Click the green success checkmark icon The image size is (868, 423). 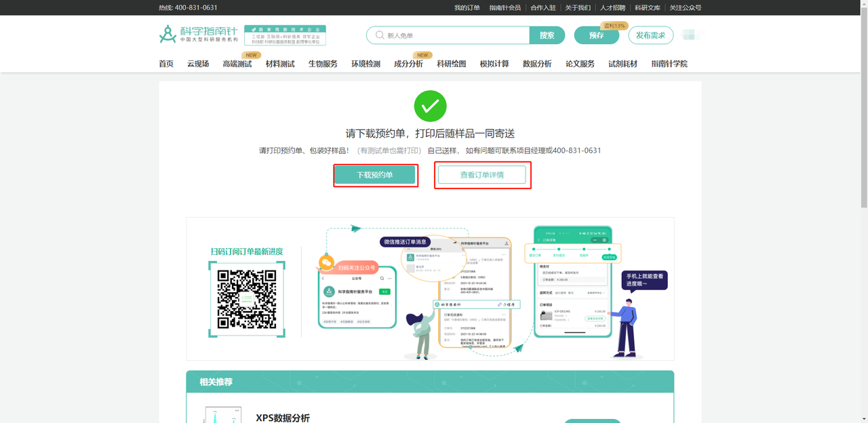(429, 106)
